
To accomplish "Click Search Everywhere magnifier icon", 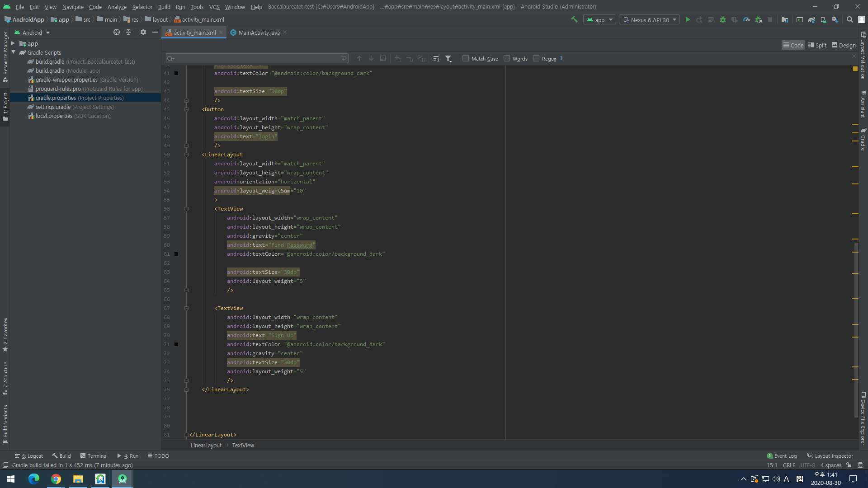I will pos(849,20).
